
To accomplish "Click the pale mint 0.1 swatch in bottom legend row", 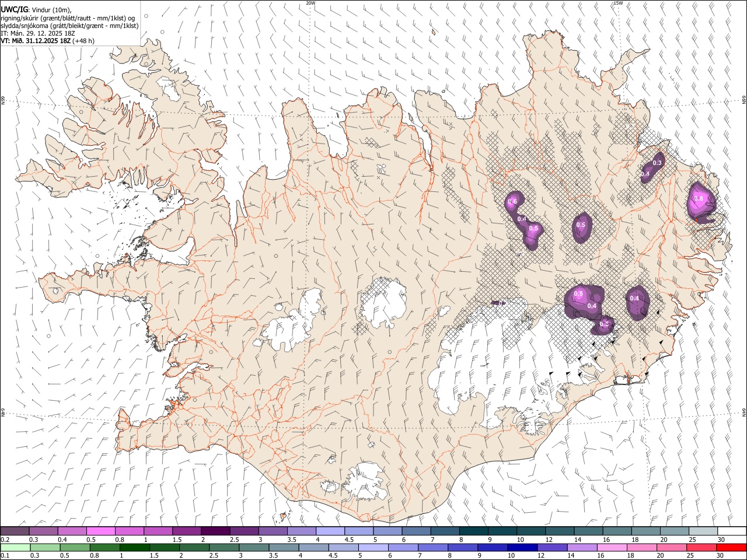I will 15,548.
